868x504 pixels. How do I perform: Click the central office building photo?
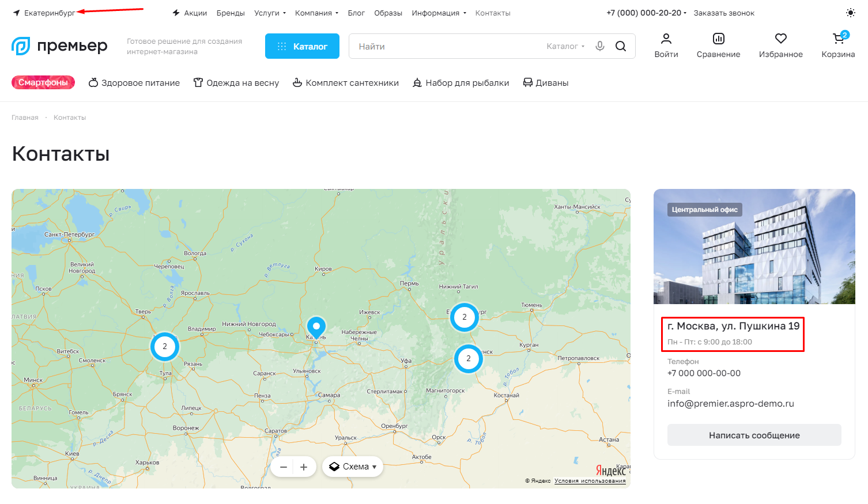(x=754, y=247)
